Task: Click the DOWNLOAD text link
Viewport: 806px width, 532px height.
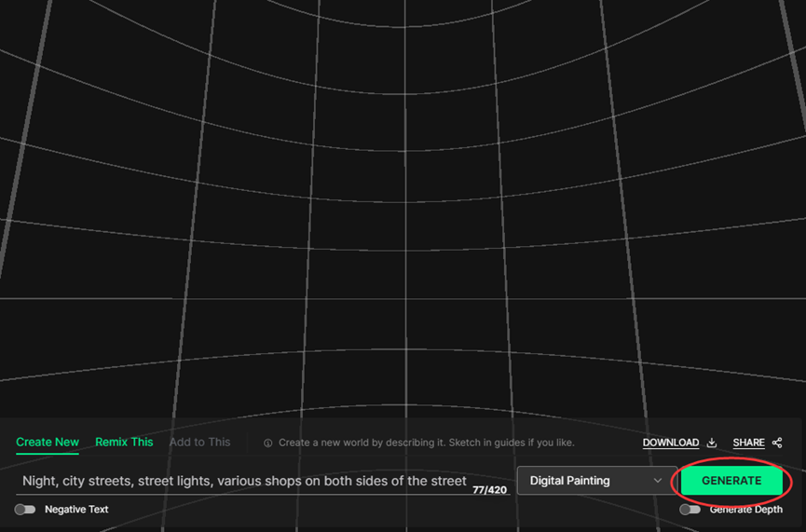Action: (x=670, y=443)
